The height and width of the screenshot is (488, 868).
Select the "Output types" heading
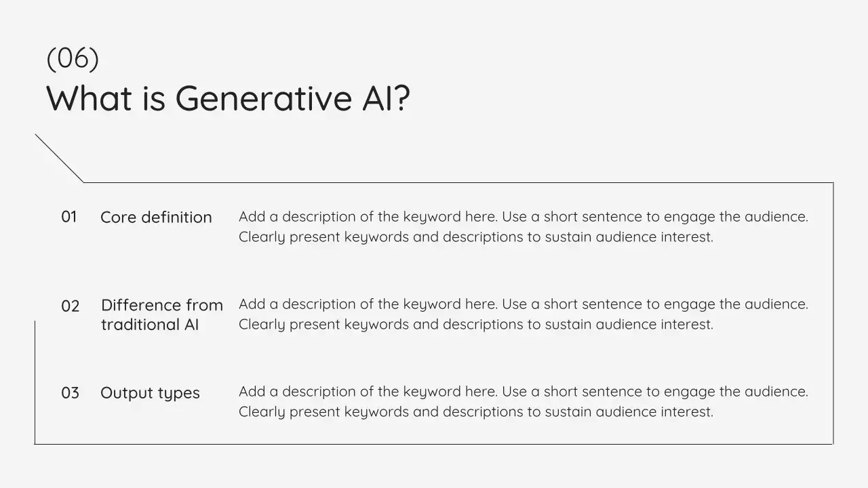pos(150,393)
